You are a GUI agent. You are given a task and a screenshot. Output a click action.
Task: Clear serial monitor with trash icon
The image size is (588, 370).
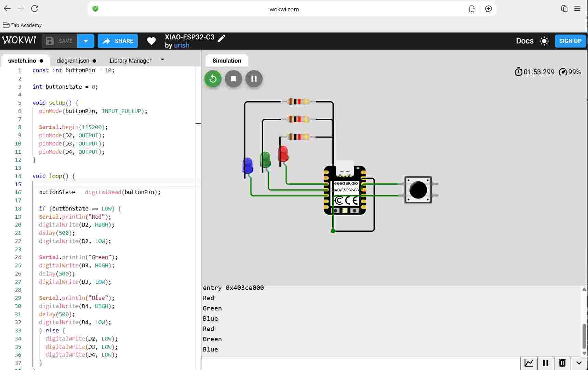click(562, 363)
